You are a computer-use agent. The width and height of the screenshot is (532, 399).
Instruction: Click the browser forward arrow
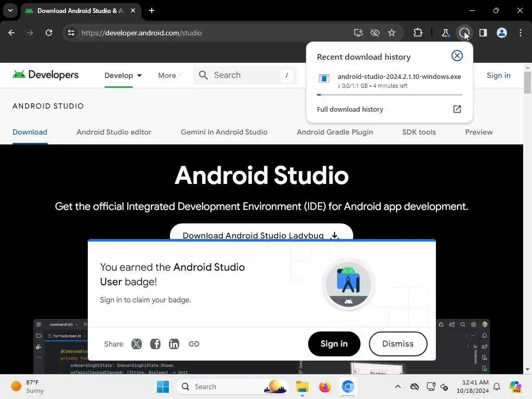(x=30, y=33)
